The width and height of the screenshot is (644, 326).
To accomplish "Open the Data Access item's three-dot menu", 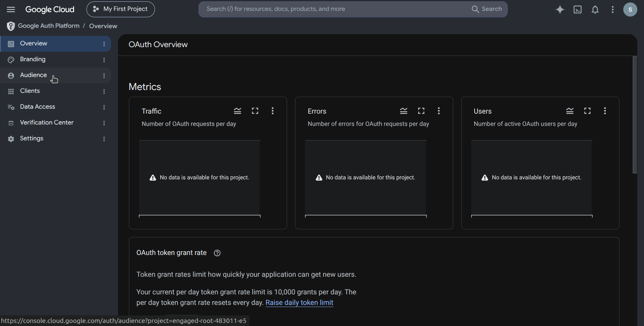I will pyautogui.click(x=104, y=107).
